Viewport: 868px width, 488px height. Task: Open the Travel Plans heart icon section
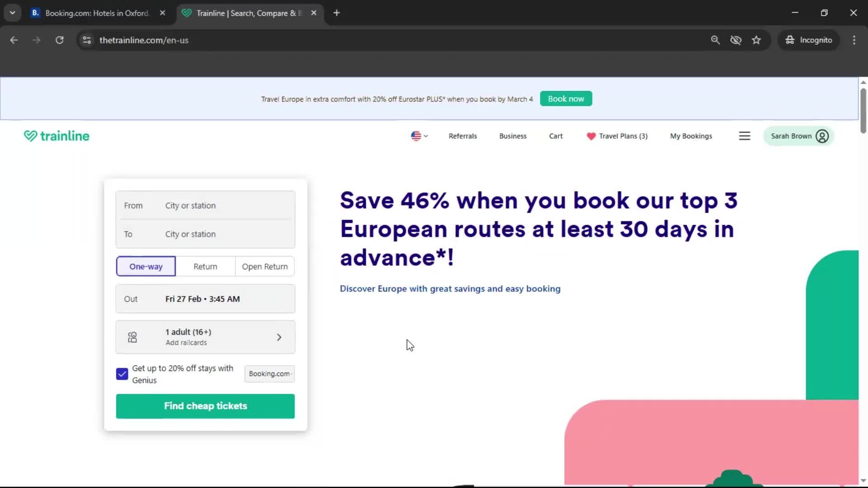591,136
